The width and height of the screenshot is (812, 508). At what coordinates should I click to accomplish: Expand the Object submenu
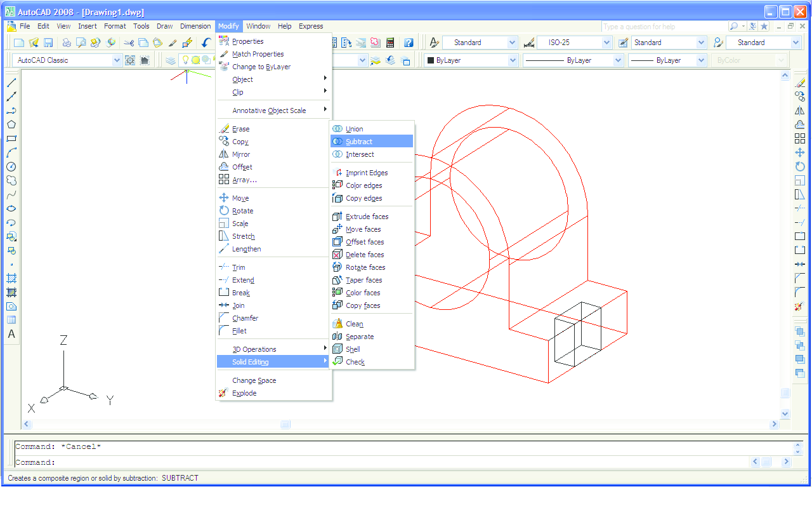(273, 79)
